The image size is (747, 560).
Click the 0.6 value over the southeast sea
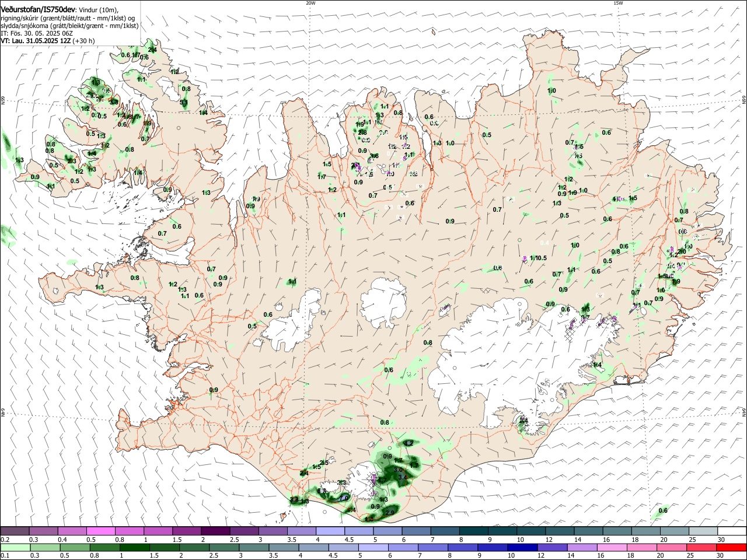click(x=663, y=511)
